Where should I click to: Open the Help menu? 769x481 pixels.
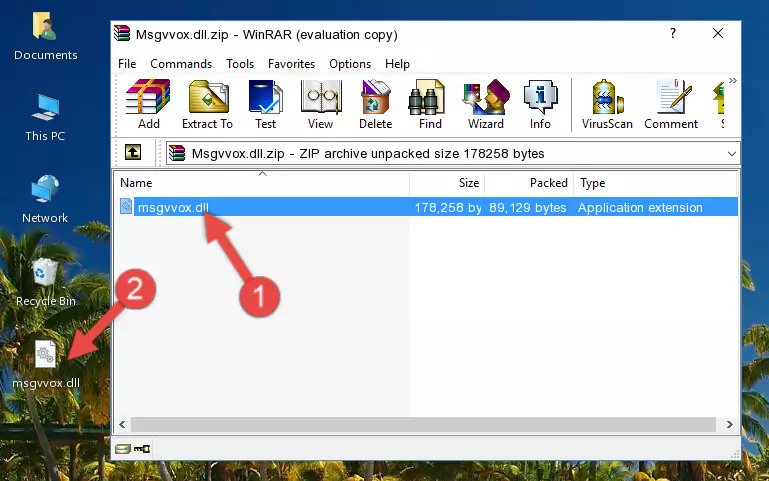(397, 64)
